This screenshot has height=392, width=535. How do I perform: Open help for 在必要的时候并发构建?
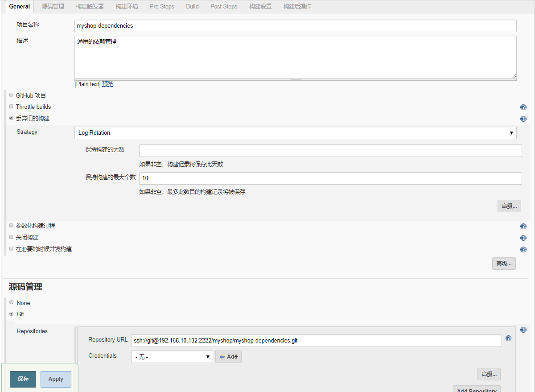click(523, 249)
